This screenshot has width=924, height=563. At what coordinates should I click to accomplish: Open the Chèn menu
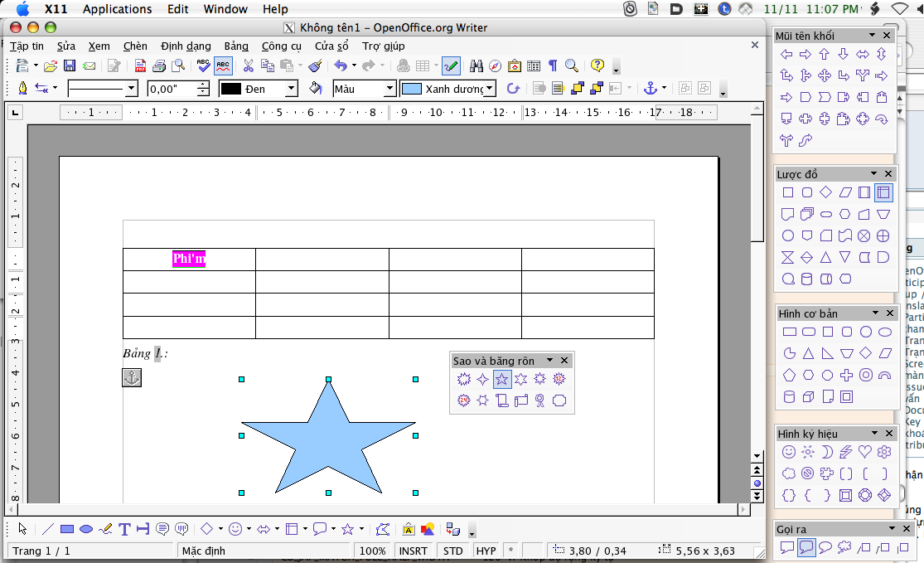[x=135, y=46]
